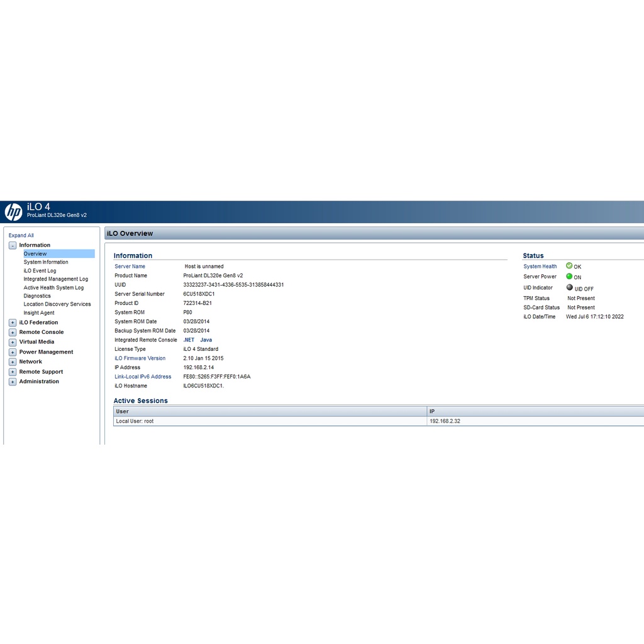Screen dimensions: 644x644
Task: Open the iLO Event Log page
Action: pyautogui.click(x=40, y=271)
